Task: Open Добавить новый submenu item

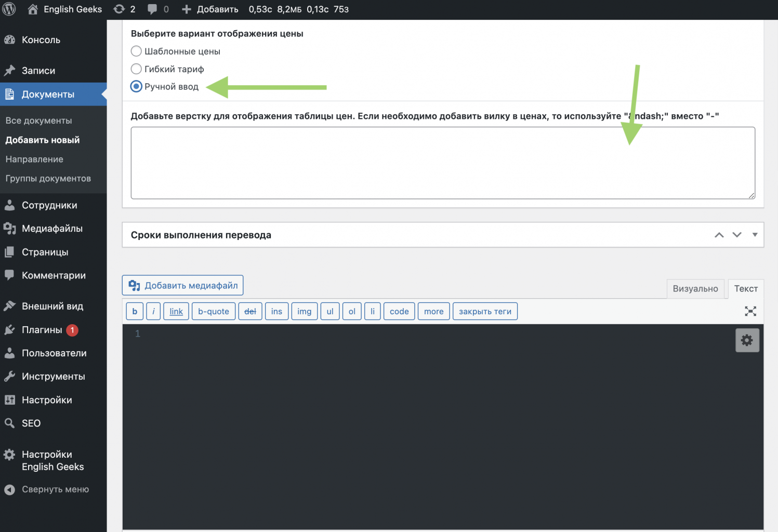Action: 43,140
